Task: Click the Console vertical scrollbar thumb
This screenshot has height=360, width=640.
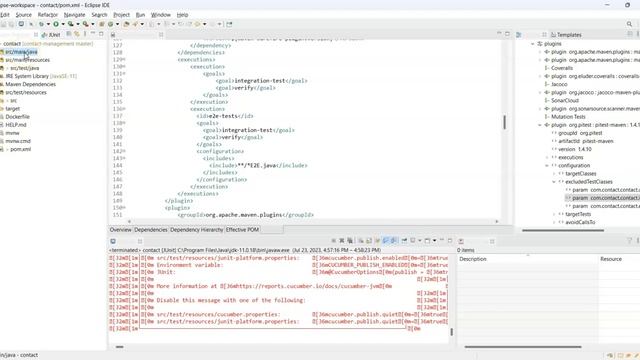Action: point(451,332)
